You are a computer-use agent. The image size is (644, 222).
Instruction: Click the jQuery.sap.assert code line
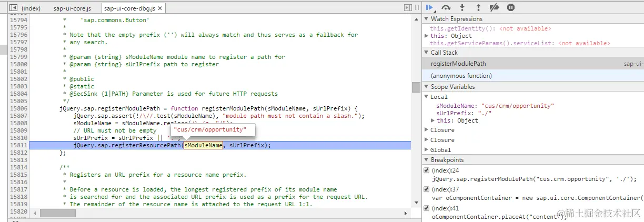219,116
